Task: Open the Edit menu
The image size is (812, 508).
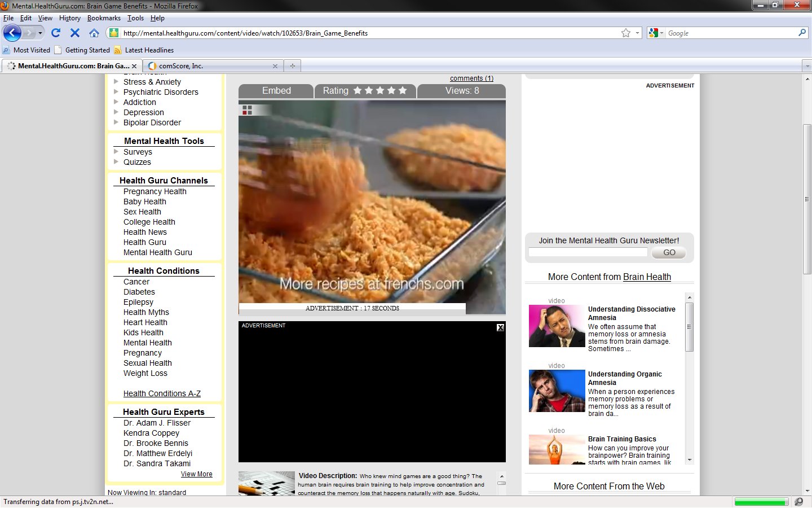Action: [x=26, y=18]
